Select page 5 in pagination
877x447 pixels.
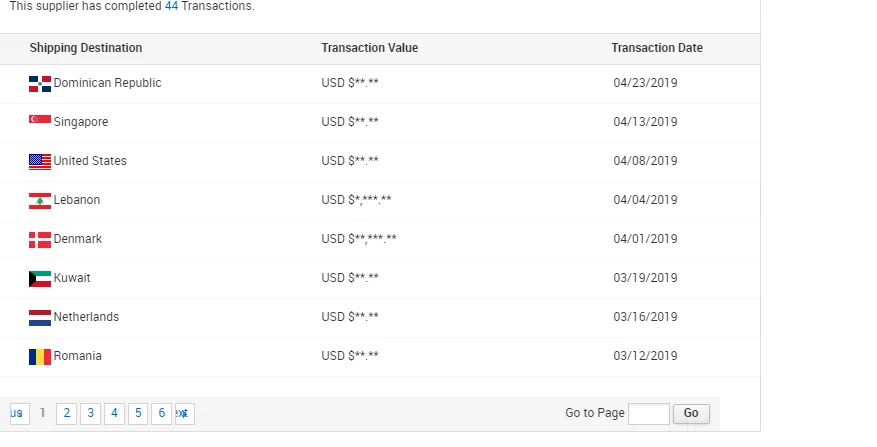(x=138, y=413)
